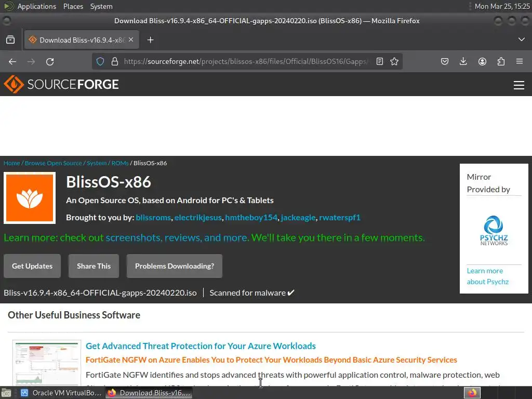Toggle reader view icon in address bar
Image resolution: width=532 pixels, height=399 pixels.
[x=380, y=61]
